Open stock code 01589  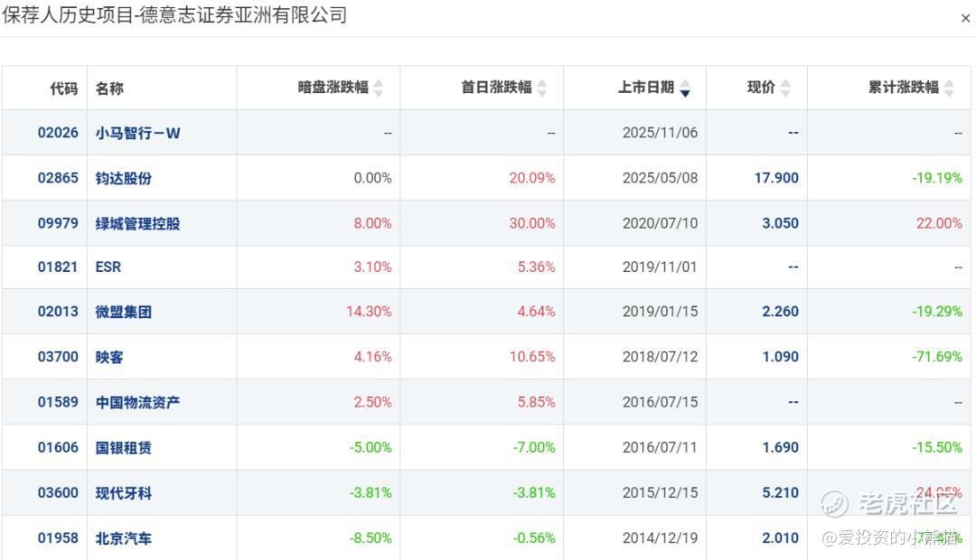coord(58,403)
